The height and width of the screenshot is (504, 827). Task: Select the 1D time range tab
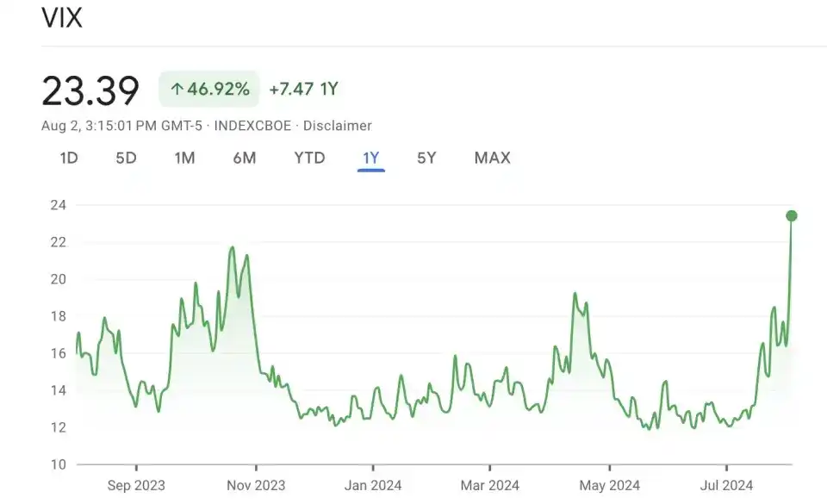point(69,158)
